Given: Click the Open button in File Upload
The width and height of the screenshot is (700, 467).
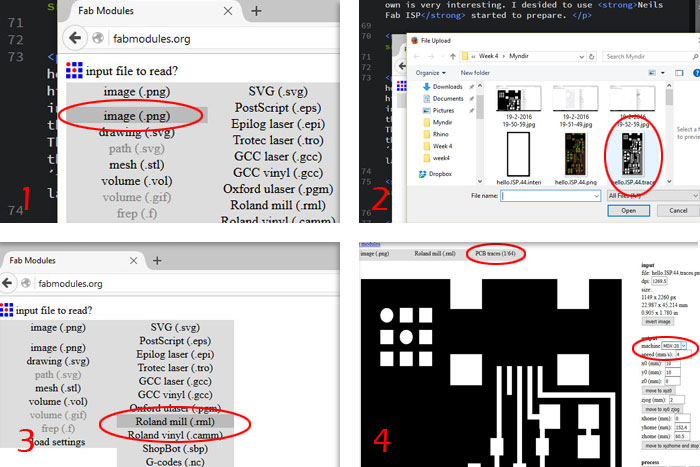Looking at the screenshot, I should tap(629, 211).
